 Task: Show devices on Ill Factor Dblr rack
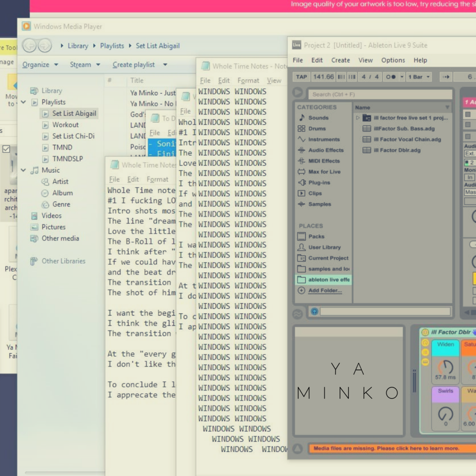point(425,362)
